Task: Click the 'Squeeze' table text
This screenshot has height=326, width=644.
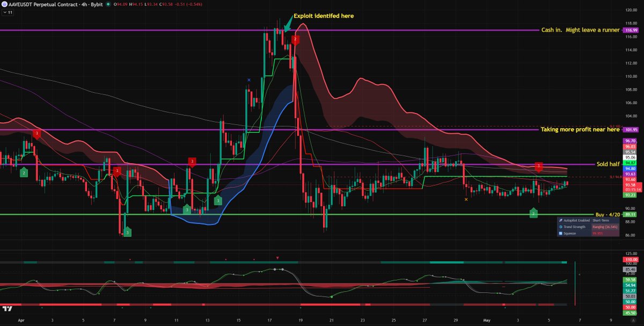Action: pyautogui.click(x=569, y=233)
